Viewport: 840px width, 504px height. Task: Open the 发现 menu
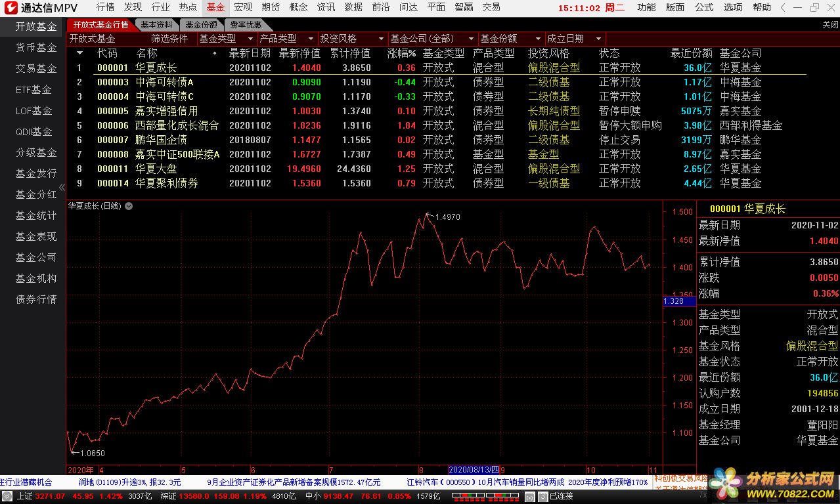(x=133, y=8)
